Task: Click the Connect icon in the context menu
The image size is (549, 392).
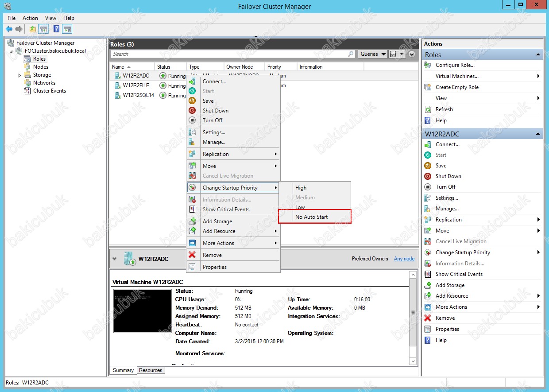Action: click(192, 82)
